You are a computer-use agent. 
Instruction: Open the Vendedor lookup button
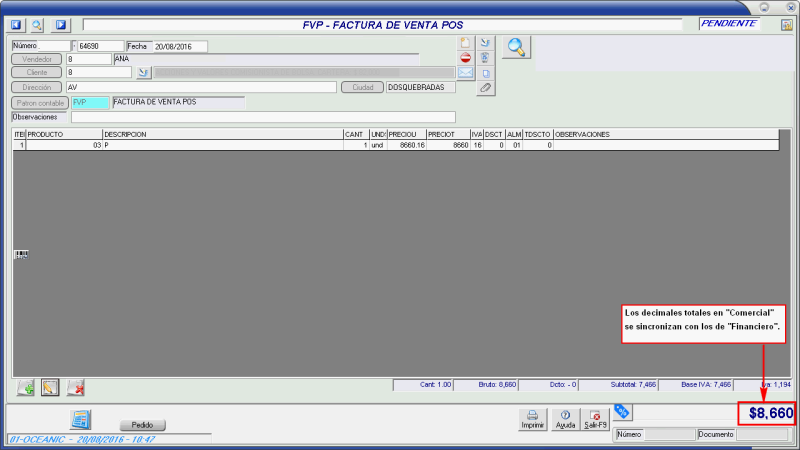(37, 60)
